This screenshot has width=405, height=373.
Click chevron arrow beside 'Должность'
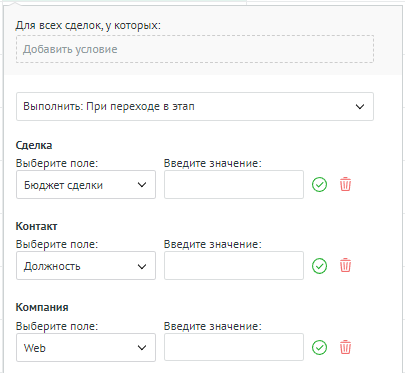142,266
